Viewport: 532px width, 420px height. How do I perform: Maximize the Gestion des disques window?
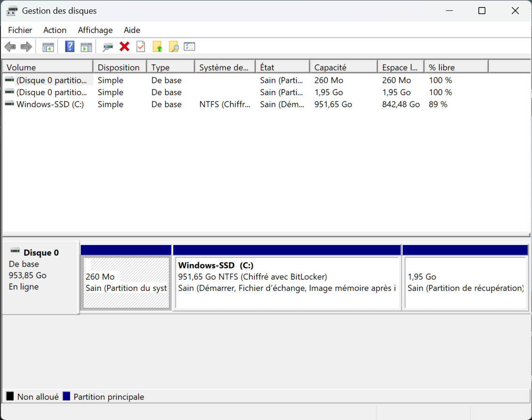coord(482,11)
